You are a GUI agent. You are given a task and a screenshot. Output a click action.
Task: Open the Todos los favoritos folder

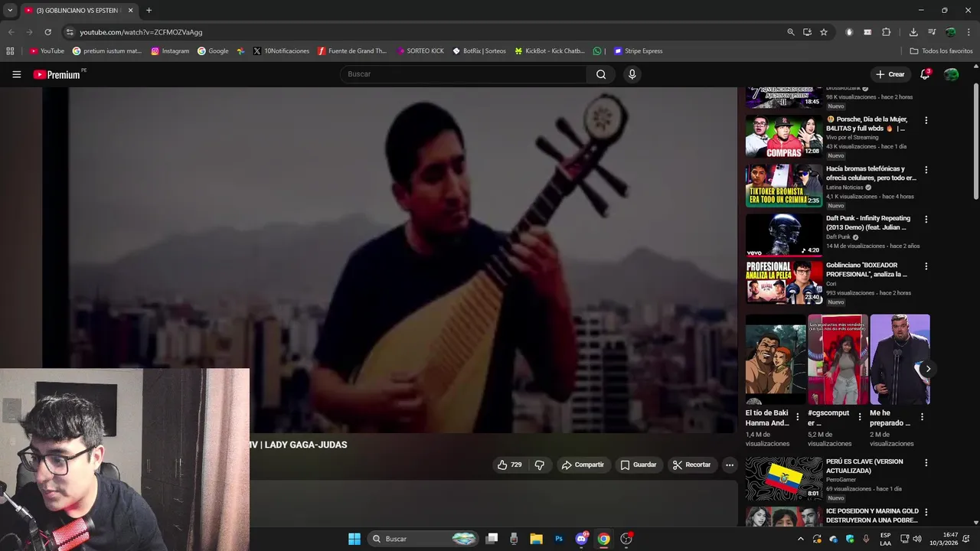pos(941,51)
